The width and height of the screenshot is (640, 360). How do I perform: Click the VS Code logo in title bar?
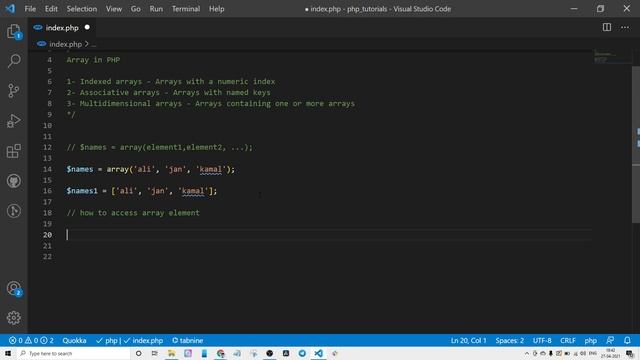10,9
